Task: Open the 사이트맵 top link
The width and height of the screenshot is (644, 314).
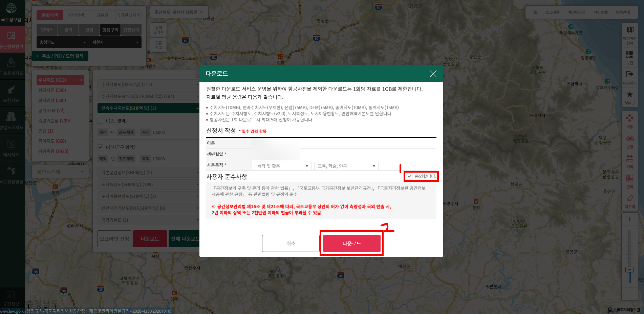Action: point(600,13)
